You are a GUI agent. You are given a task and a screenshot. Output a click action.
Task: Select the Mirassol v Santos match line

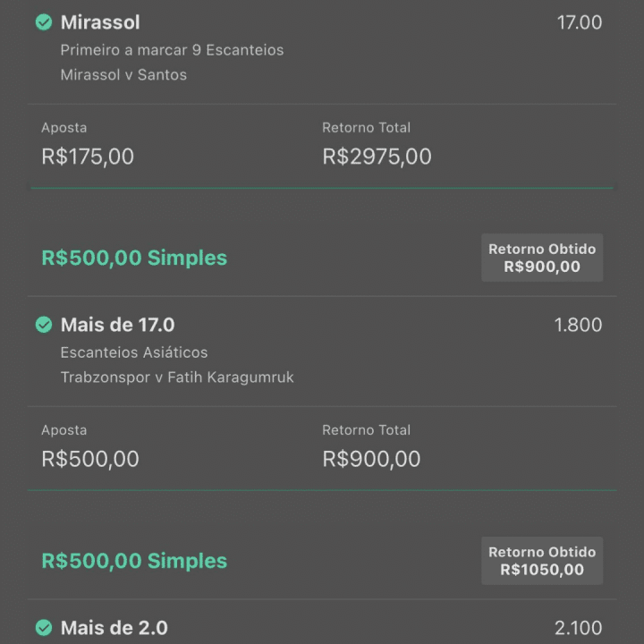pos(123,75)
